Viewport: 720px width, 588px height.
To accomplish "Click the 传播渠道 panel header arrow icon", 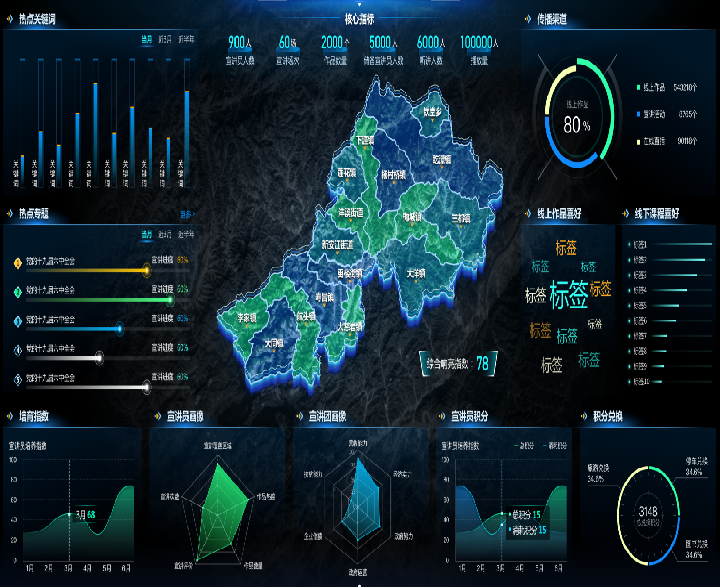I will coord(528,19).
